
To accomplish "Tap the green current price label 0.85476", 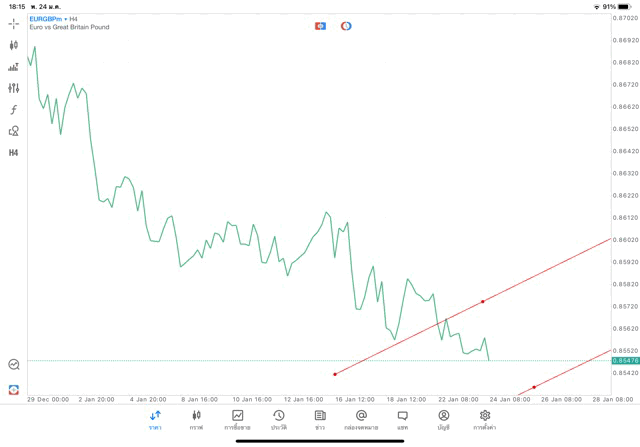I will tap(625, 360).
